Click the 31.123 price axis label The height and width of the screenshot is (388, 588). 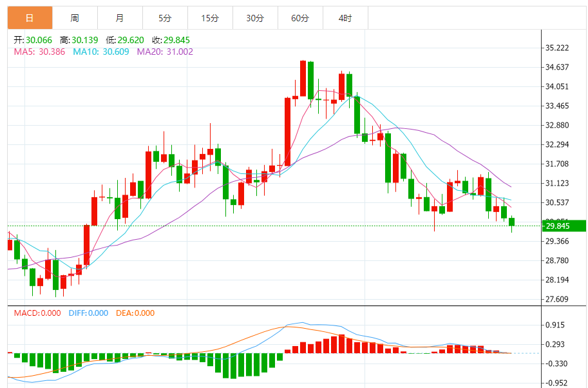coord(557,183)
